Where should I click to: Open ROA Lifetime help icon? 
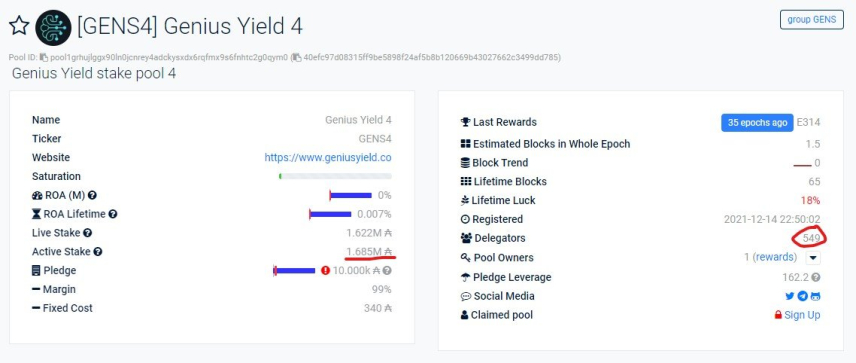112,214
